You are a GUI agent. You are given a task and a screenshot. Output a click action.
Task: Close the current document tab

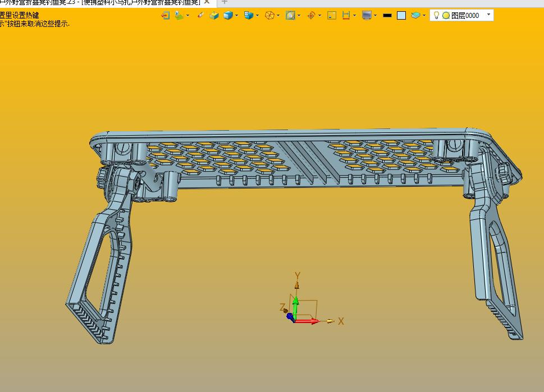point(207,2)
